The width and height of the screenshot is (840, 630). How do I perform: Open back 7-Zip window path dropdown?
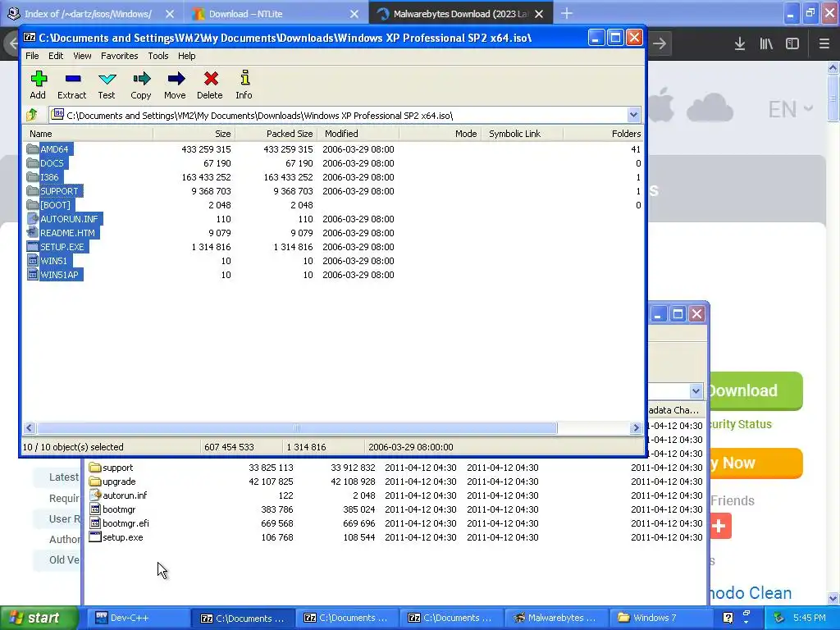coord(696,390)
